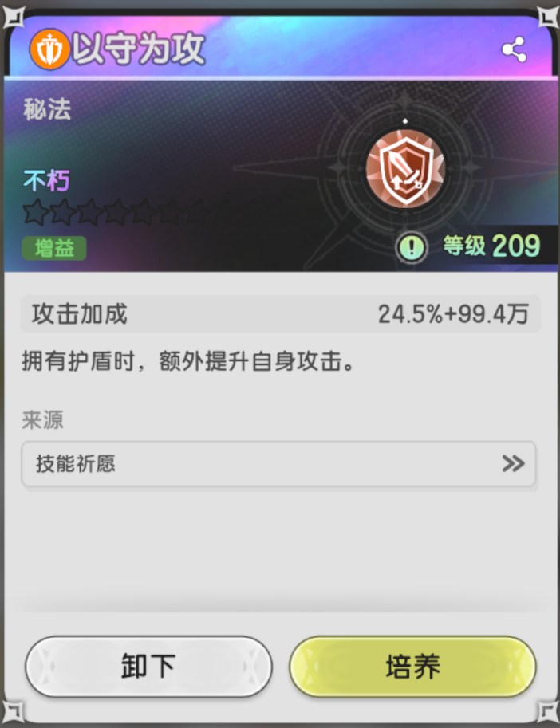Click the yellow 培养 cultivate button
This screenshot has width=560, height=728.
412,667
